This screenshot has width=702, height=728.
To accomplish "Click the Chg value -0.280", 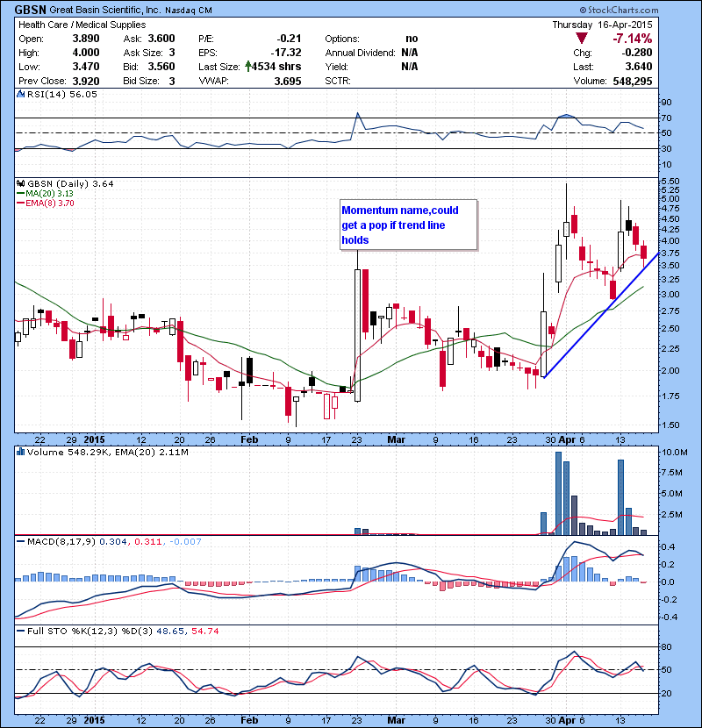I will tap(637, 53).
